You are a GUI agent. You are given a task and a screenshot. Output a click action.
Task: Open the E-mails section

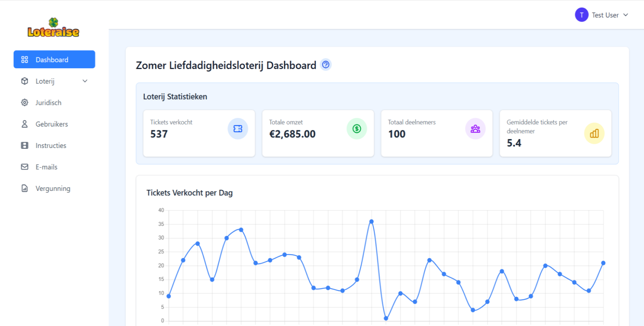pos(46,167)
